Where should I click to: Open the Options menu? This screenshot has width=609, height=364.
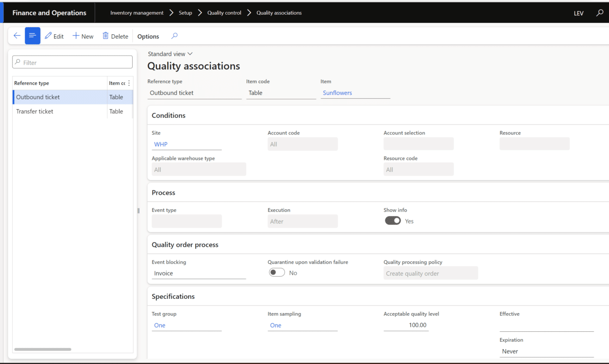tap(148, 36)
